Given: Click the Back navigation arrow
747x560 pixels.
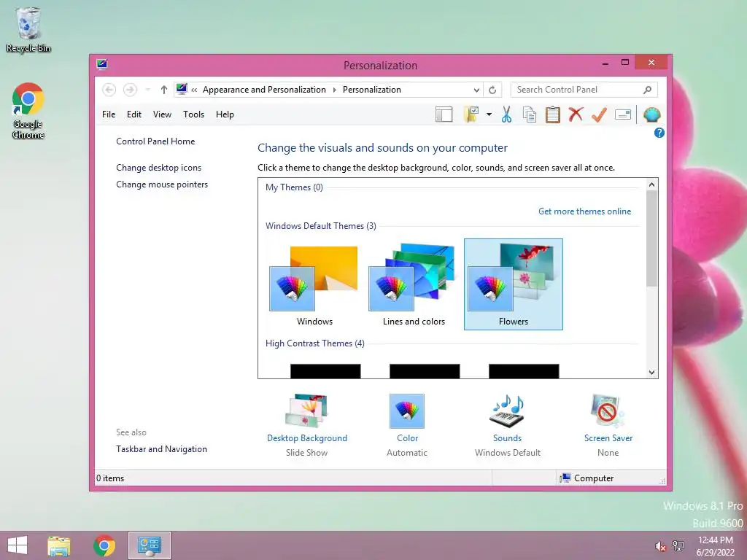Looking at the screenshot, I should pyautogui.click(x=109, y=90).
